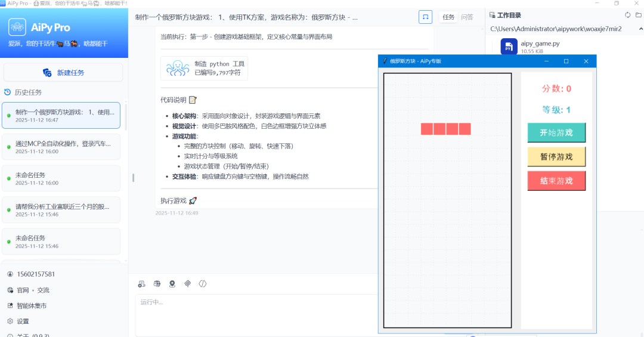Click the 等级: 1 label
Screen dimensions: 644x337
click(x=556, y=110)
